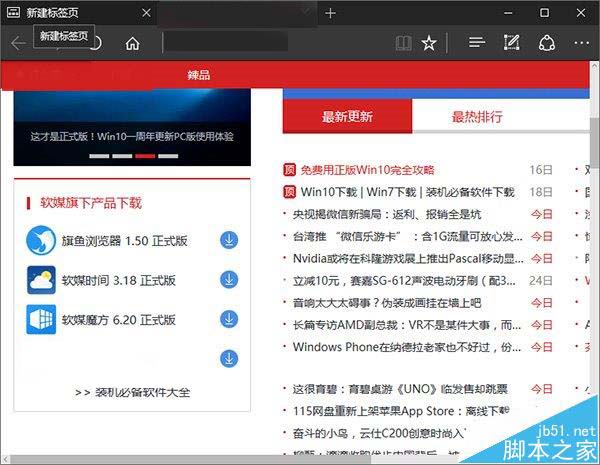Screen dimensions: 600x465
Task: Switch to the 最热排行 tab
Action: point(477,116)
